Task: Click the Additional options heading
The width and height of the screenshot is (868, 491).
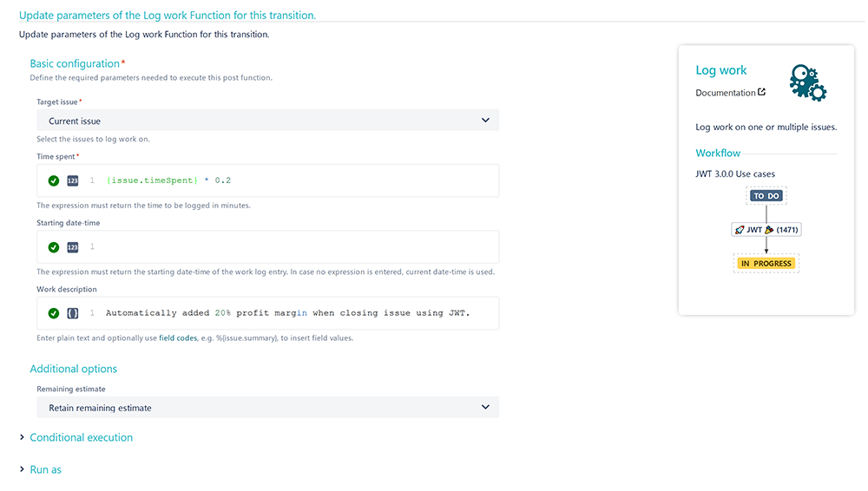Action: [x=74, y=369]
